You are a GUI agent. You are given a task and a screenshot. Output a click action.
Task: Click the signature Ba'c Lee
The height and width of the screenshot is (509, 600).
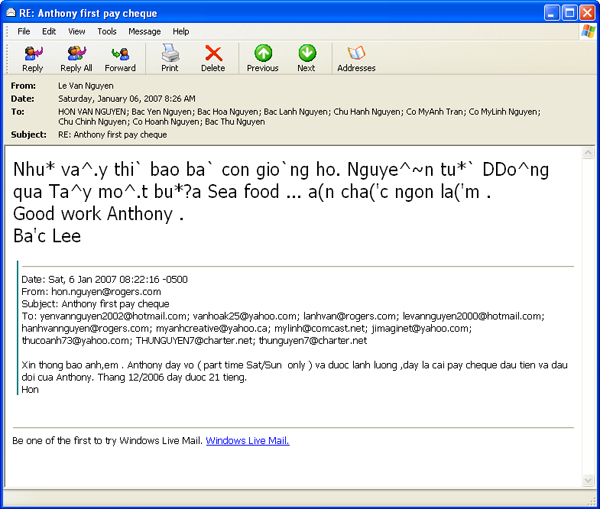[x=47, y=236]
